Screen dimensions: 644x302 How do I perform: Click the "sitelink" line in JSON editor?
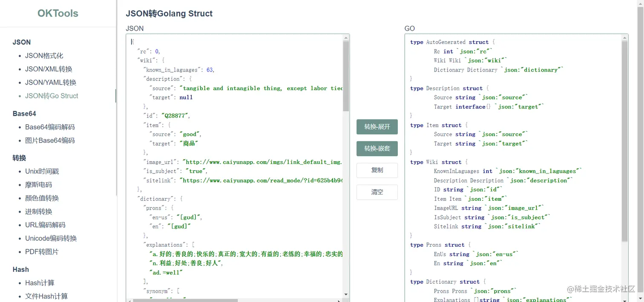243,180
